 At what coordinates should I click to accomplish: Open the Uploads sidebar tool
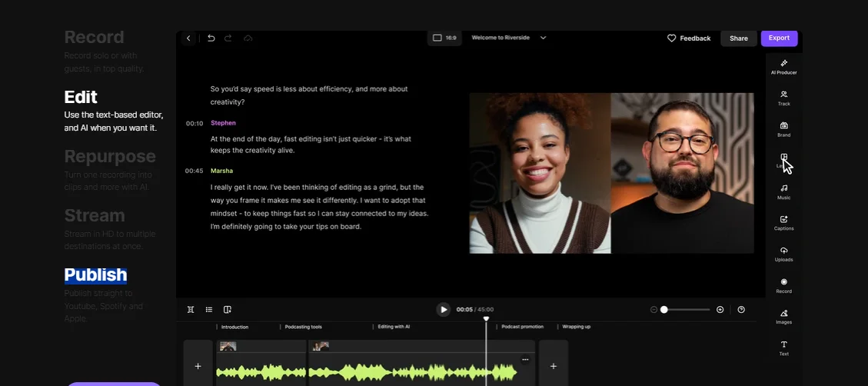pyautogui.click(x=783, y=255)
